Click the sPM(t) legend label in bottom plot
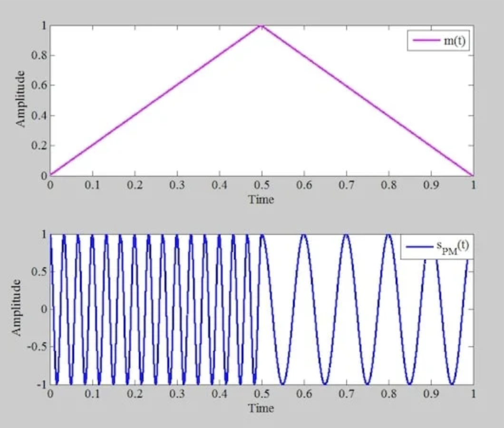 tap(453, 247)
